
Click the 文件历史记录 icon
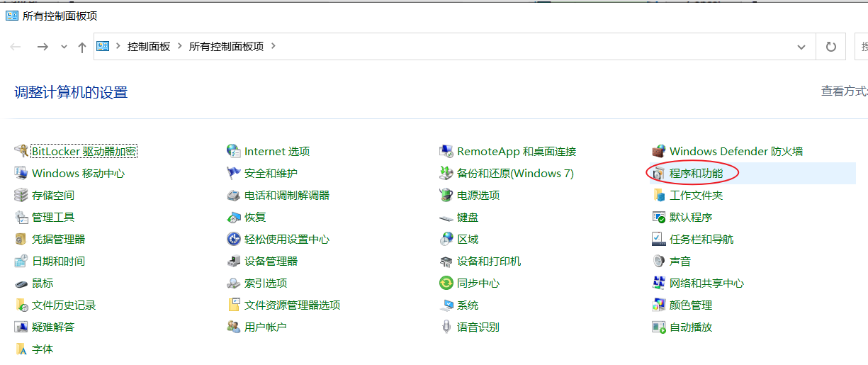(21, 305)
